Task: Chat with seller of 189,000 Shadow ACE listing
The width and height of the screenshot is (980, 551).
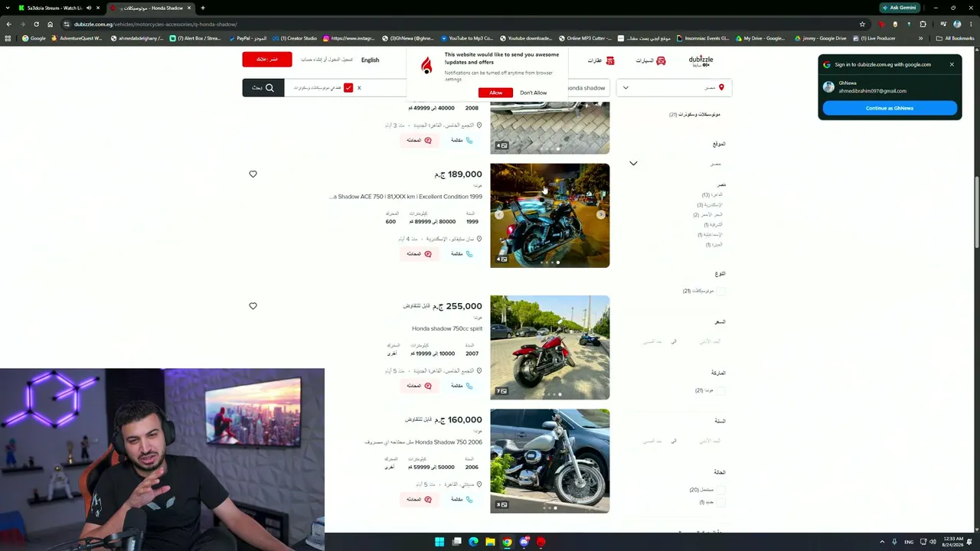Action: (419, 253)
